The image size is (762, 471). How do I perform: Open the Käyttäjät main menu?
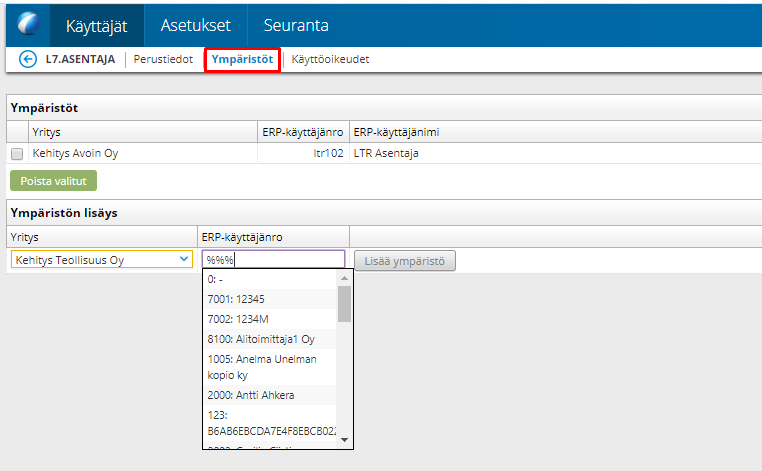[x=97, y=25]
